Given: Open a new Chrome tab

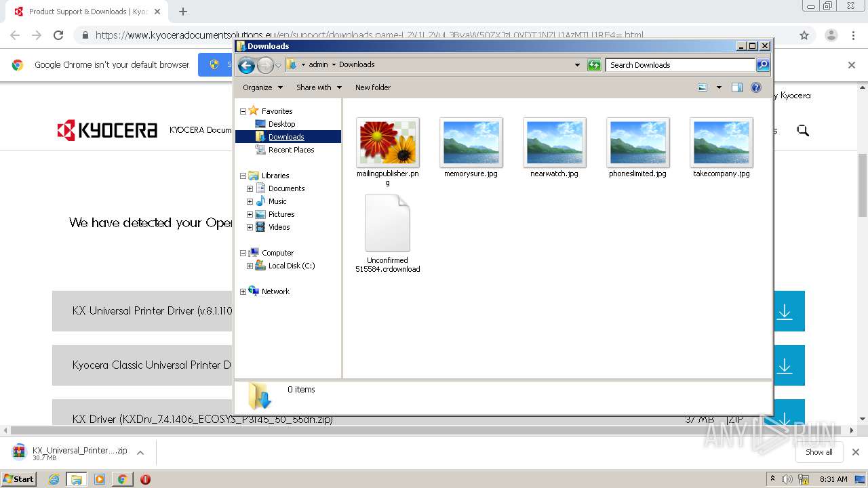Looking at the screenshot, I should click(183, 12).
